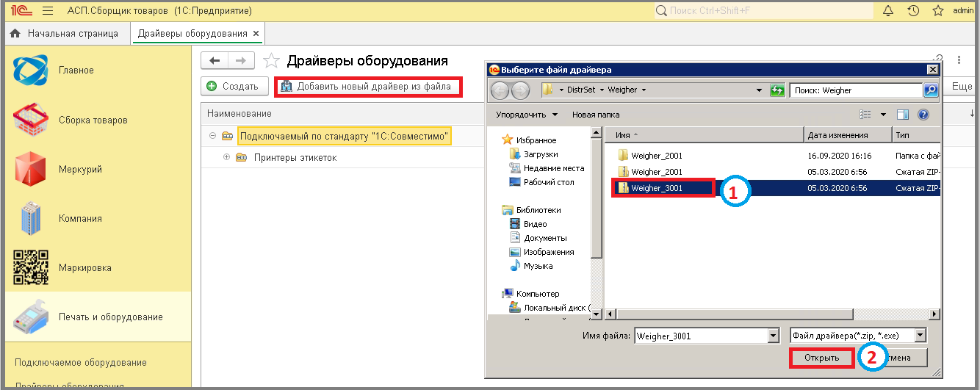Open Музыка library
The image size is (980, 390).
[x=532, y=266]
